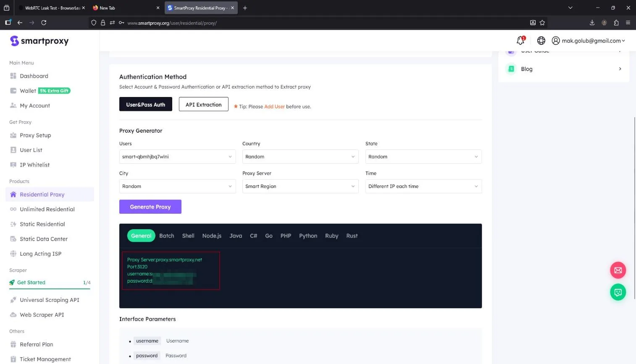Select the User&Pass Auth method

coord(146,105)
